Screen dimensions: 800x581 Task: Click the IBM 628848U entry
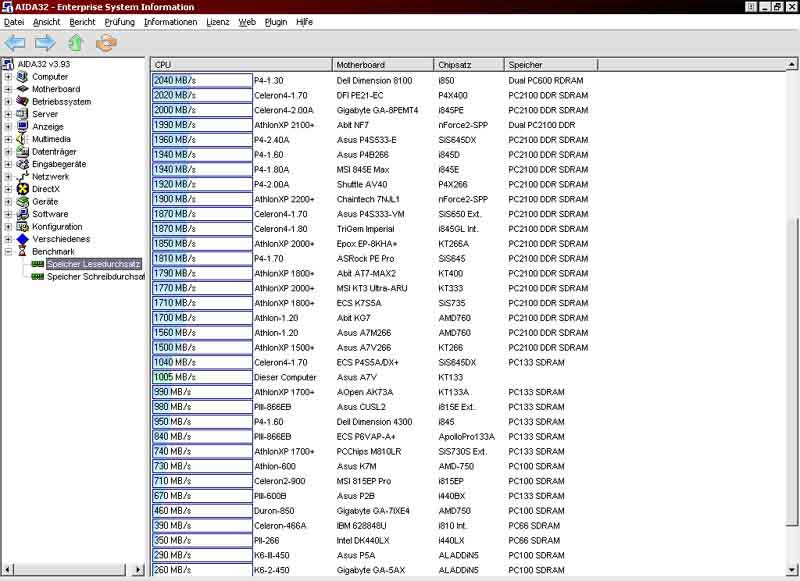coord(361,525)
